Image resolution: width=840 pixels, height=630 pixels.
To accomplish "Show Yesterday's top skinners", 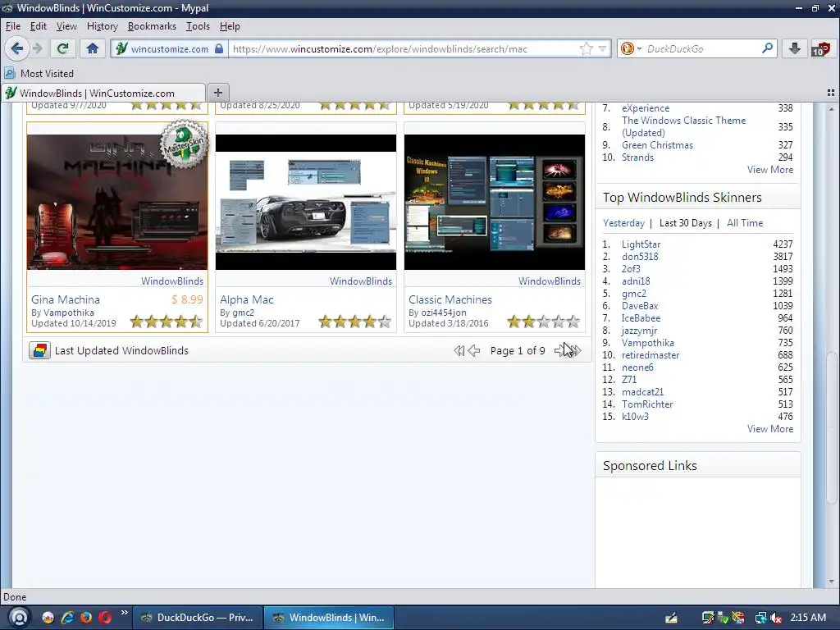I will point(623,223).
